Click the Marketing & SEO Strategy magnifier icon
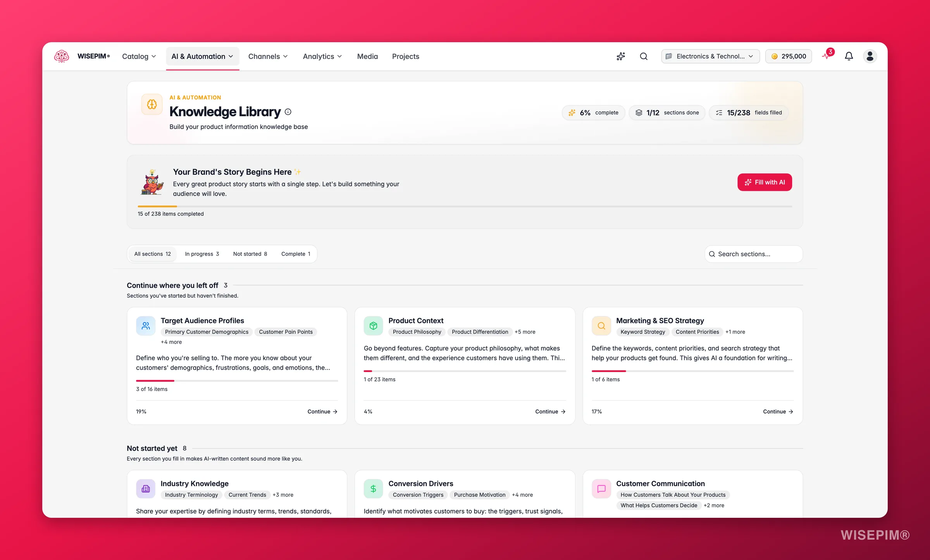The height and width of the screenshot is (560, 930). [x=601, y=326]
